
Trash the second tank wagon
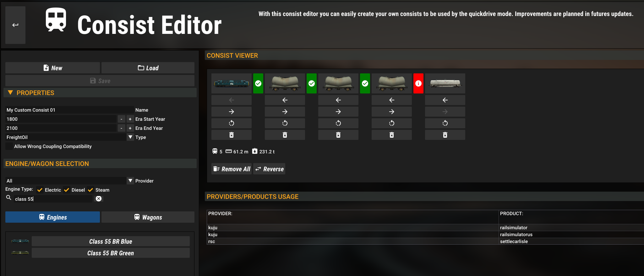click(338, 135)
